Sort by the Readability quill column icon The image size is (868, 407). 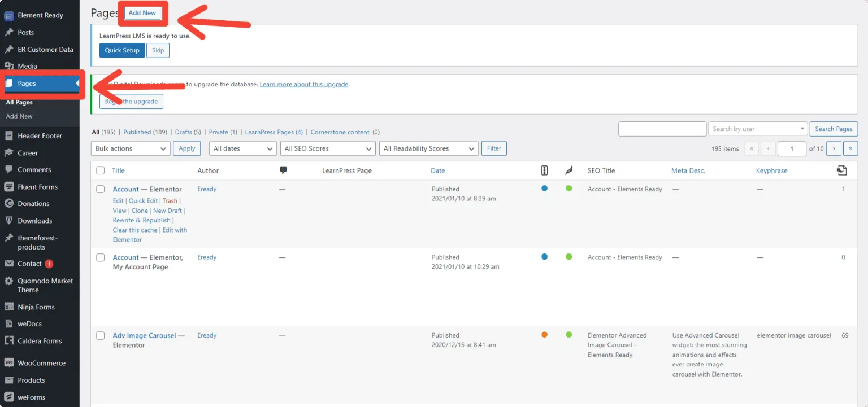[x=569, y=170]
